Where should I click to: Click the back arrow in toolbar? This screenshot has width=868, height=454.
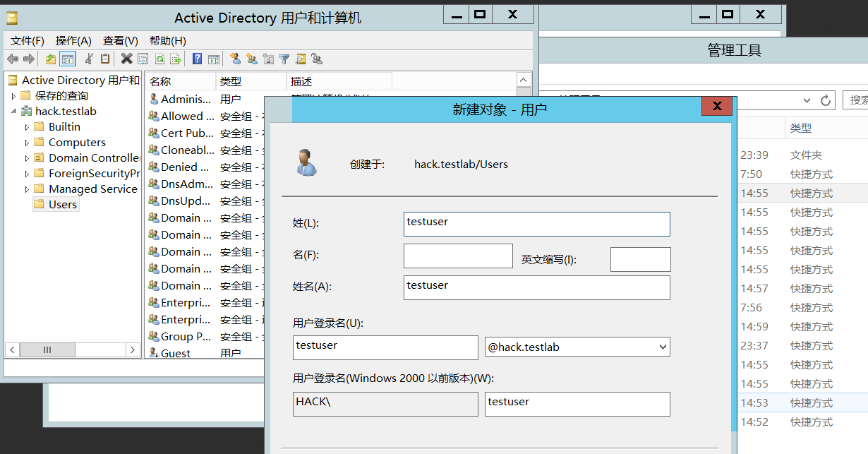(13, 59)
